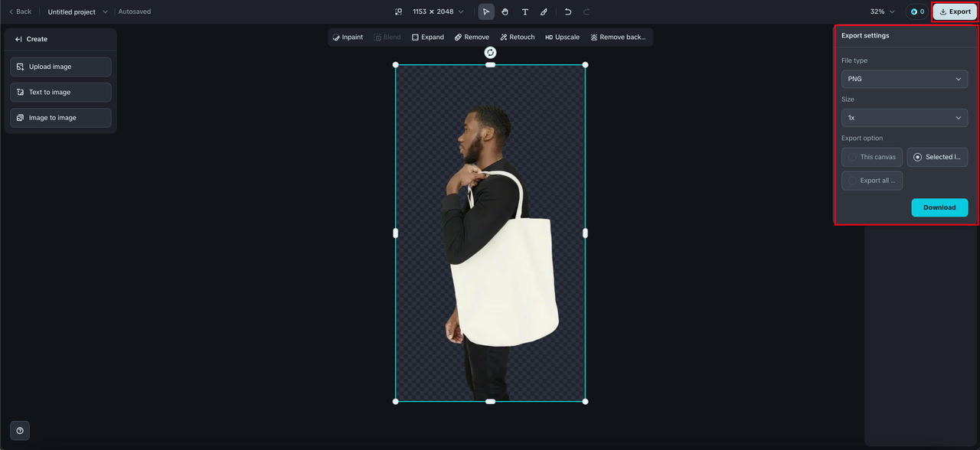Select the Text tool
This screenshot has height=450, width=980.
[524, 11]
